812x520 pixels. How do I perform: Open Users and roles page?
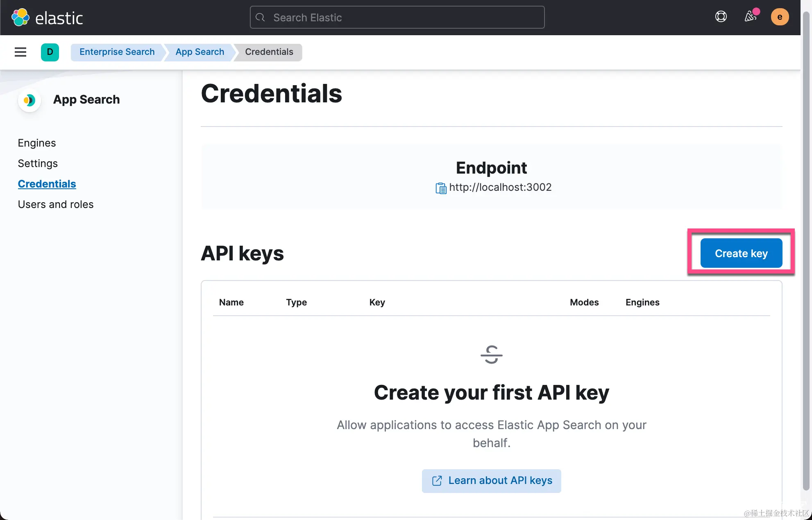click(56, 204)
